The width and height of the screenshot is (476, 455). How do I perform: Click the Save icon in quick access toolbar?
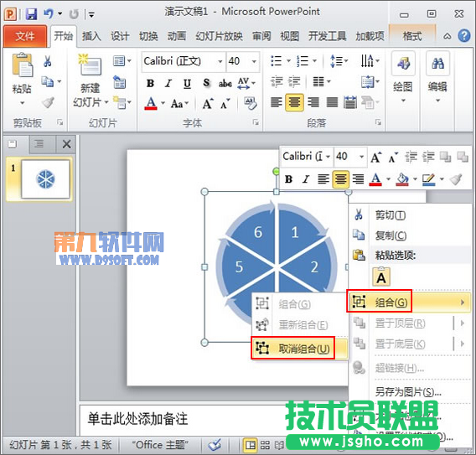coord(31,14)
